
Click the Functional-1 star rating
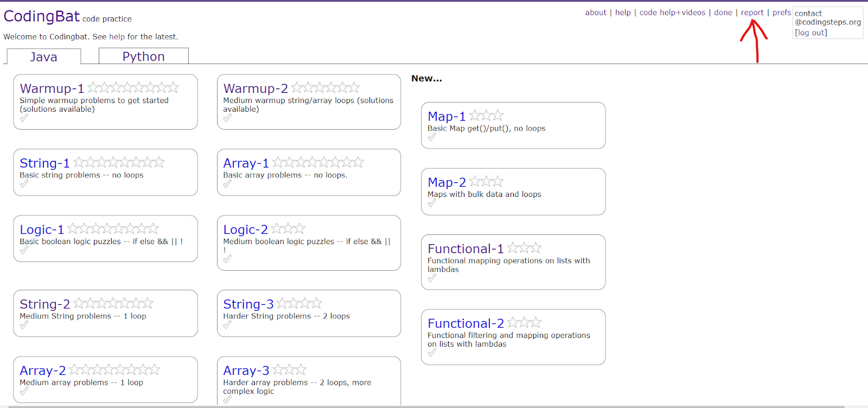tap(524, 247)
